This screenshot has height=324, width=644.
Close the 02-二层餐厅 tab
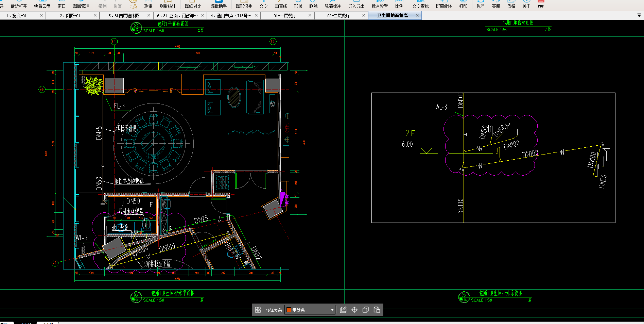point(364,15)
